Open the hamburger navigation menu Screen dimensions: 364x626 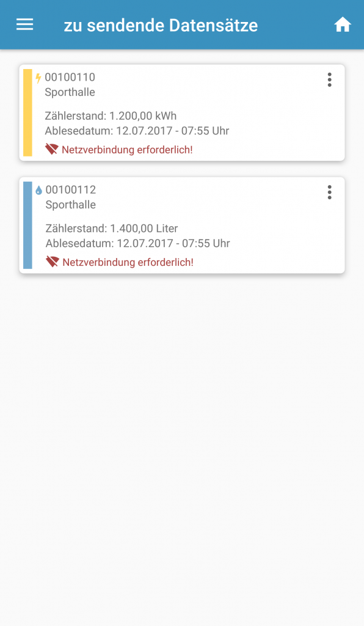(x=24, y=24)
